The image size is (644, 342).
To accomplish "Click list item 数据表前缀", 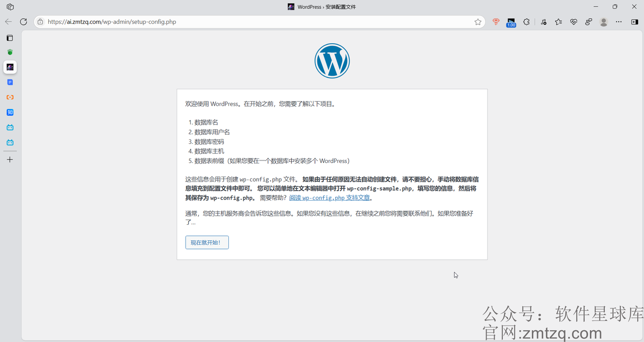I will [x=272, y=161].
